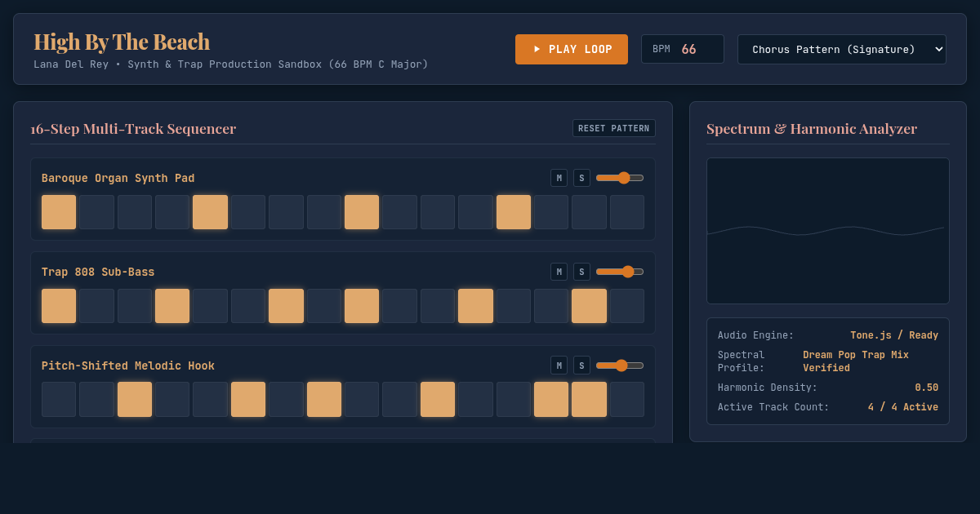Click the Harmonic Density value "0.50"
Viewport: 980px width, 514px height.
[x=926, y=388]
